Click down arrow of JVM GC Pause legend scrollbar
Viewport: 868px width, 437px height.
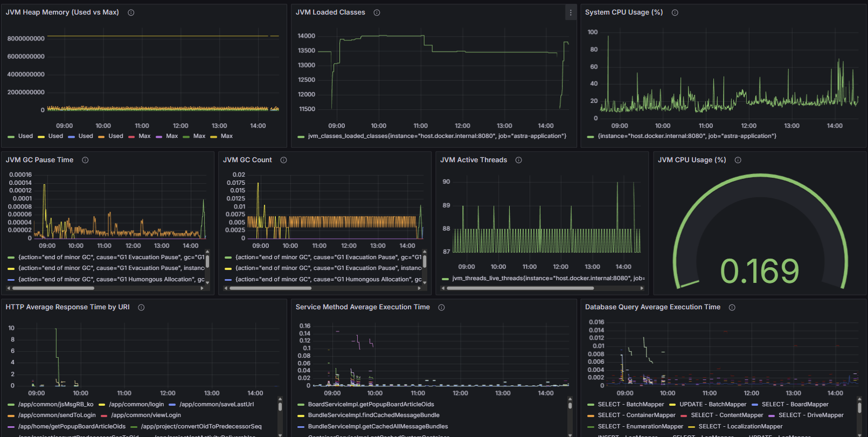(207, 282)
